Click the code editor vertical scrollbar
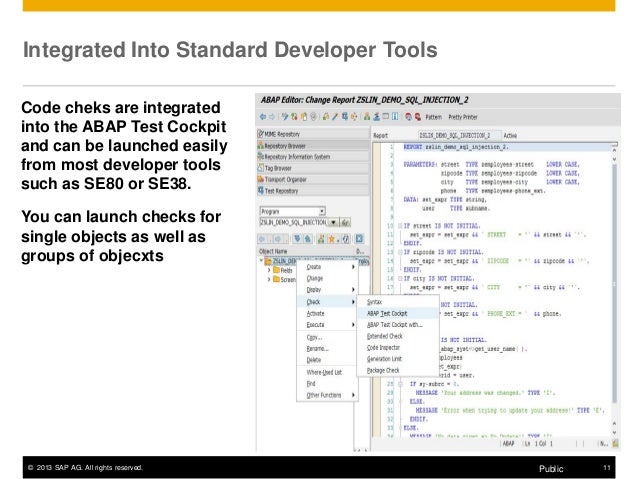Viewport: 638px width, 479px height. pos(614,284)
